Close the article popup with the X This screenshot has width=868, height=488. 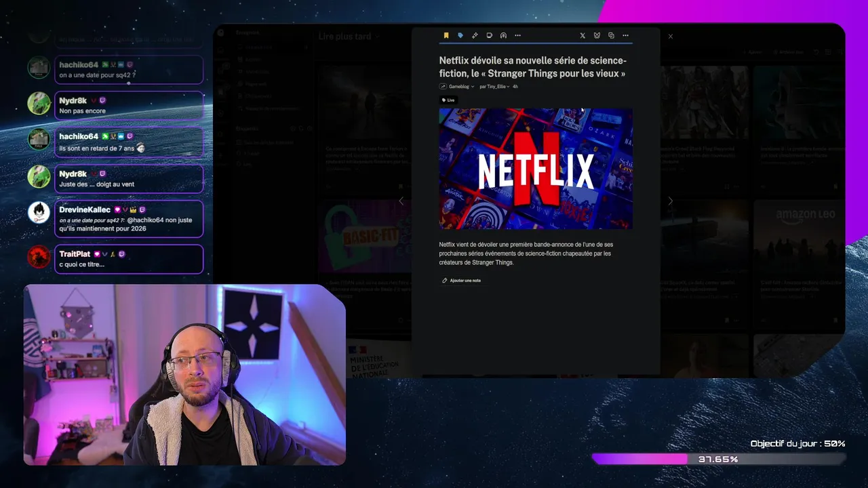[671, 36]
